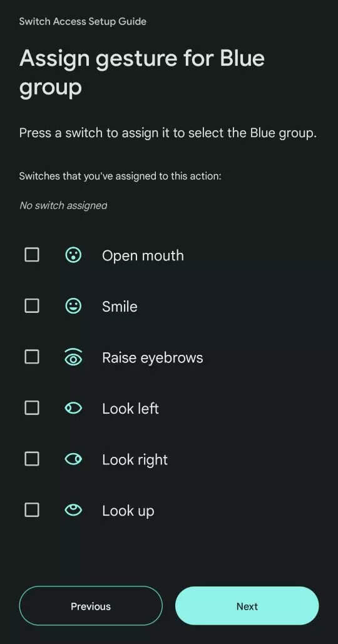Click the look up eye icon
Screen dimensions: 338x644
pyautogui.click(x=73, y=510)
